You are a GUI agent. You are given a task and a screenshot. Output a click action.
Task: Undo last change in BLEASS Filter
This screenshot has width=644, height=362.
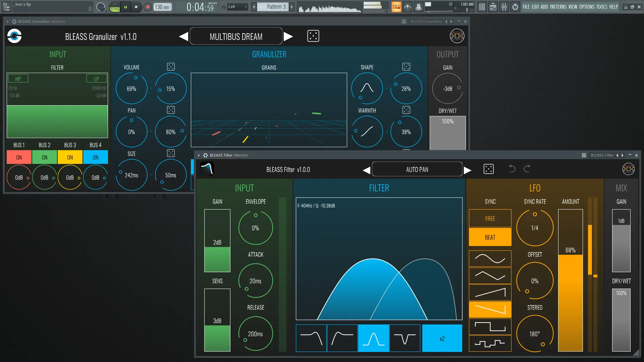click(x=512, y=169)
